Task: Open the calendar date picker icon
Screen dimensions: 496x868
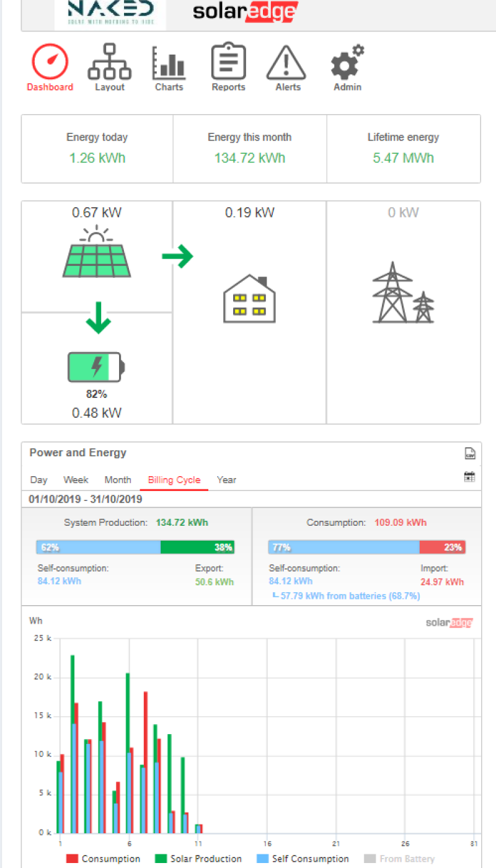Action: [x=470, y=477]
